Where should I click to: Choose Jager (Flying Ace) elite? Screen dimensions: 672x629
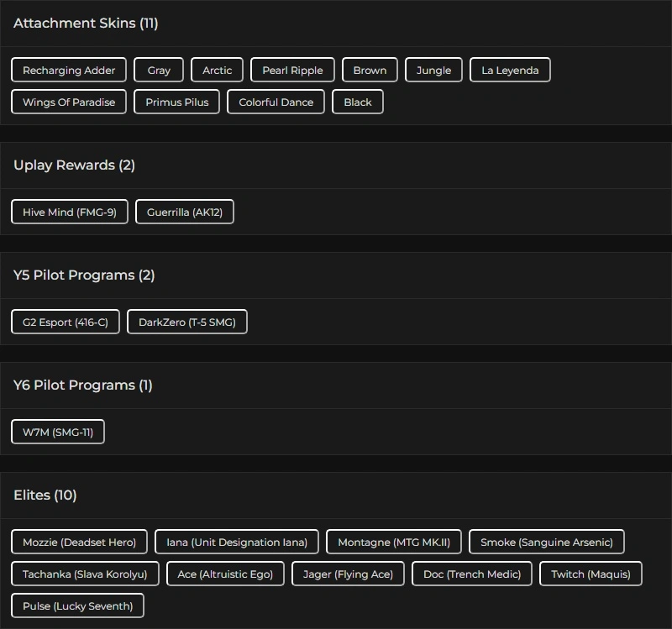click(348, 574)
